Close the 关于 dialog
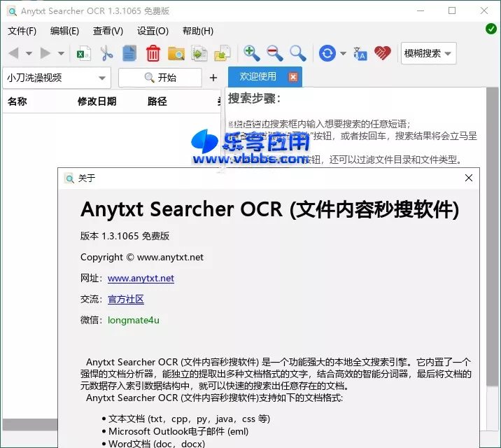The height and width of the screenshot is (448, 501). point(468,178)
